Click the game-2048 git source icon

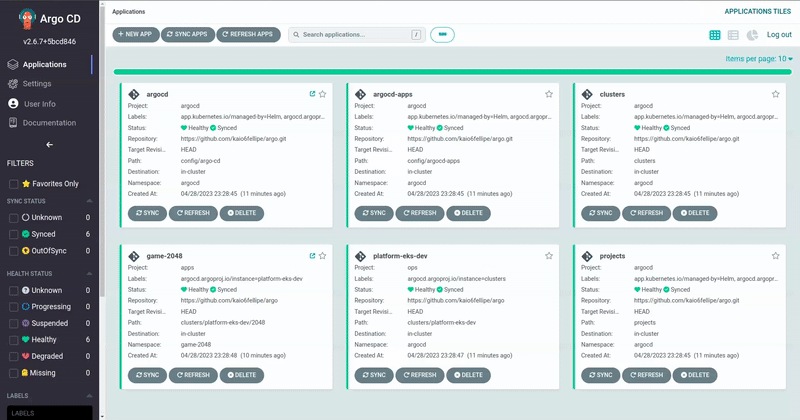pos(134,256)
